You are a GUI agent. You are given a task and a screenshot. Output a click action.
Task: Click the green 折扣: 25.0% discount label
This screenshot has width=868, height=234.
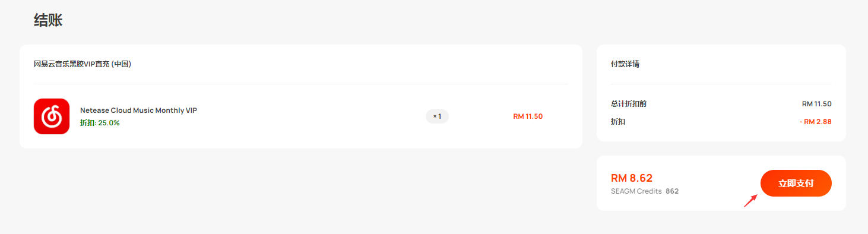(100, 123)
